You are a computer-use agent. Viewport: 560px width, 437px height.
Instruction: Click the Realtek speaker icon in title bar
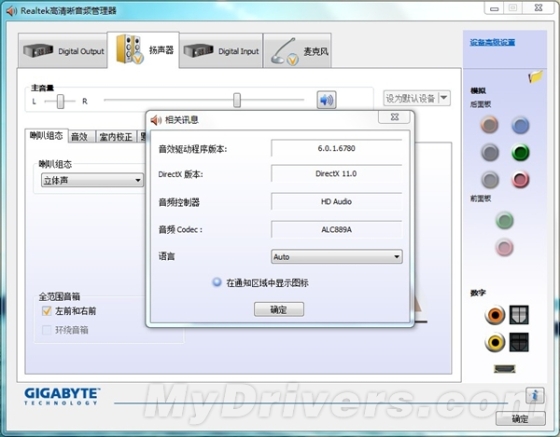coord(11,11)
